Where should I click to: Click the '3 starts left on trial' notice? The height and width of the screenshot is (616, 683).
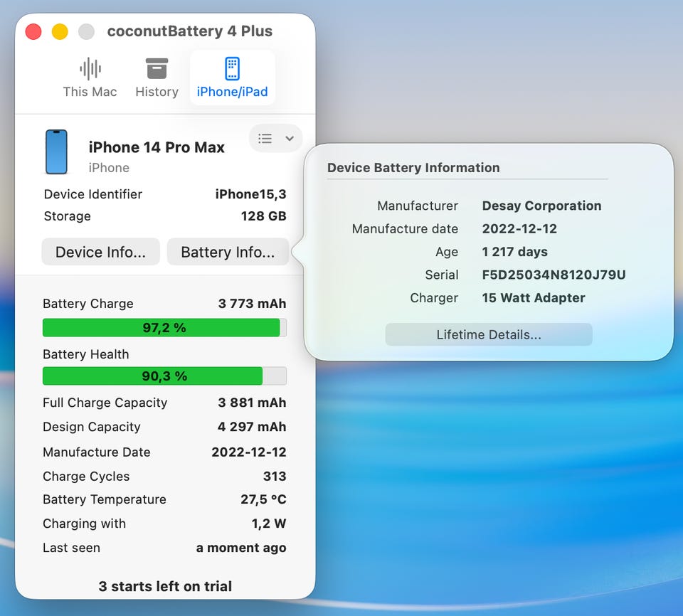(x=165, y=586)
